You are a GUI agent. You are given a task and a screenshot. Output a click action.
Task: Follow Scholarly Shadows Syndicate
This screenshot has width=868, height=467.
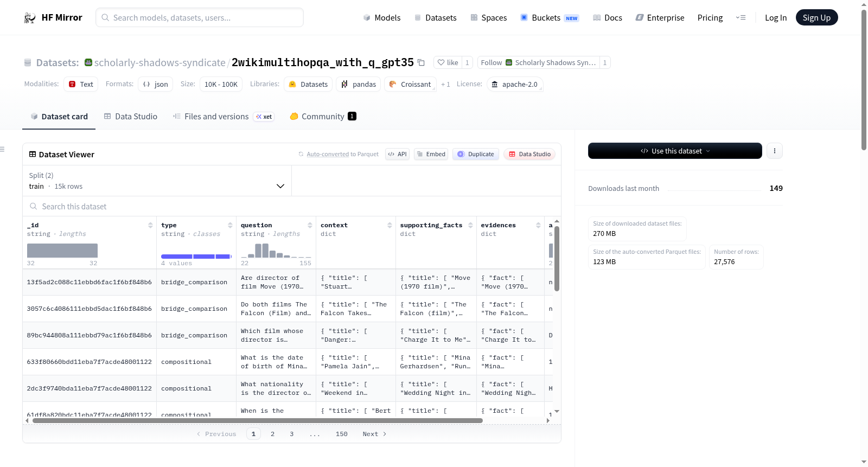538,62
